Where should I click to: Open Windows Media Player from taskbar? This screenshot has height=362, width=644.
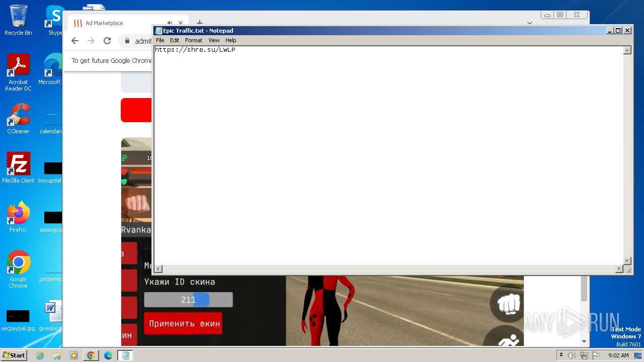(74, 355)
